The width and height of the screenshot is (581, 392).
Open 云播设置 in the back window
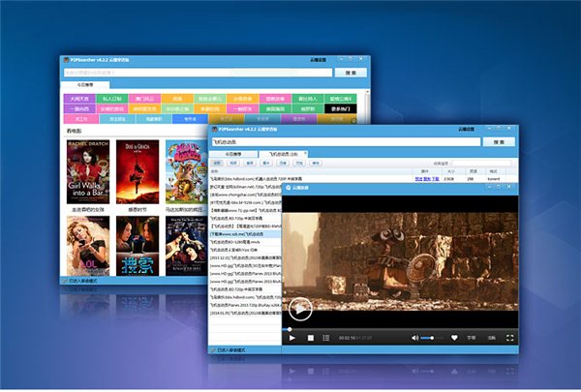tap(318, 60)
